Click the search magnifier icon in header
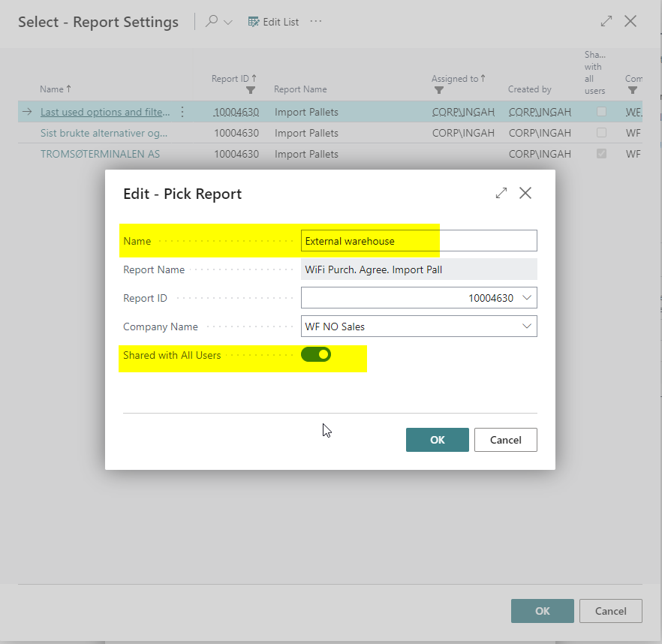This screenshot has height=644, width=662. [212, 22]
